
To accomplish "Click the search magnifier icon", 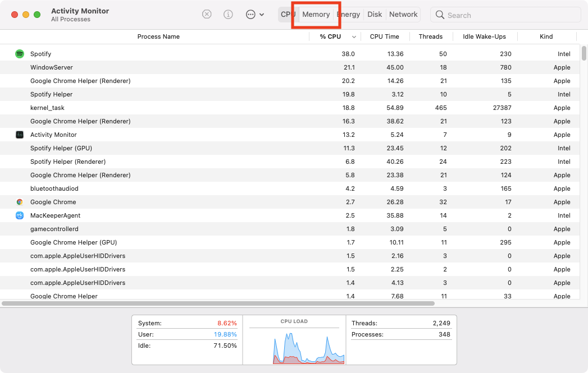I will [x=440, y=15].
